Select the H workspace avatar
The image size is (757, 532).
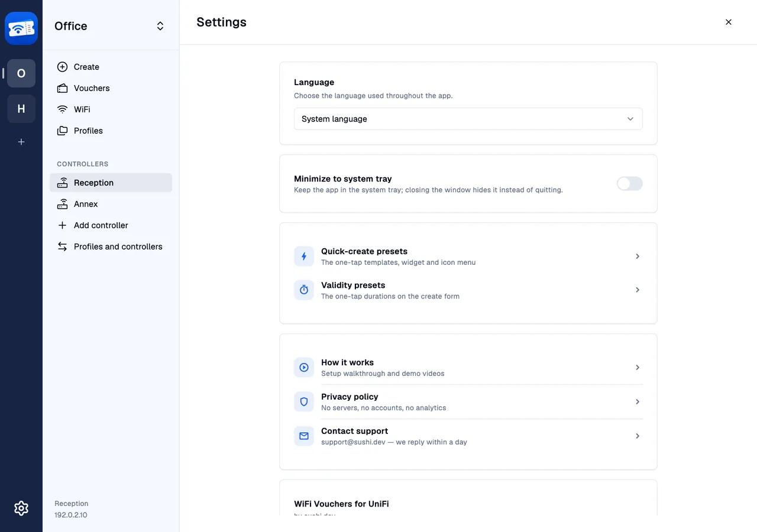click(x=21, y=109)
